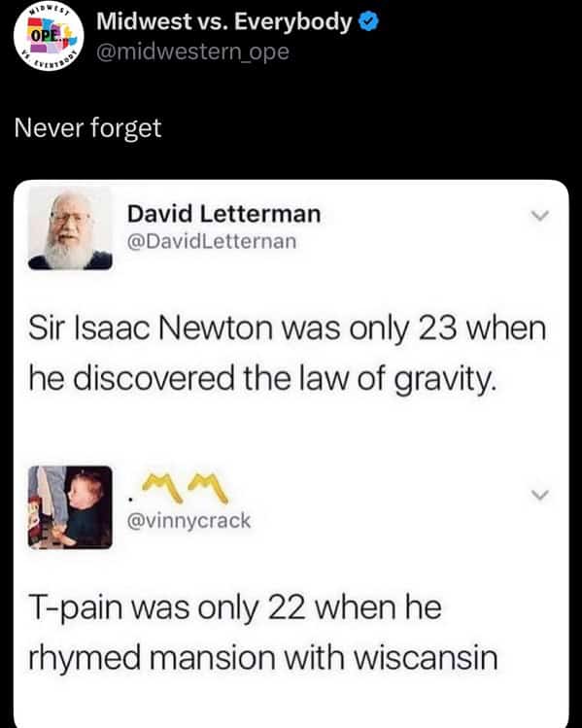Open the @vinnycrack handle
Screen dimensions: 582x728
pos(188,520)
